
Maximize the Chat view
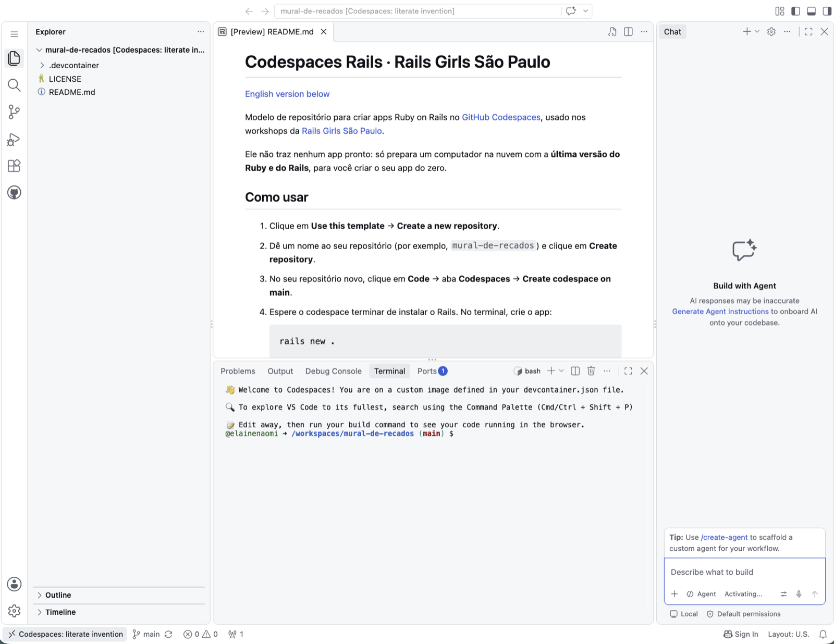(808, 32)
